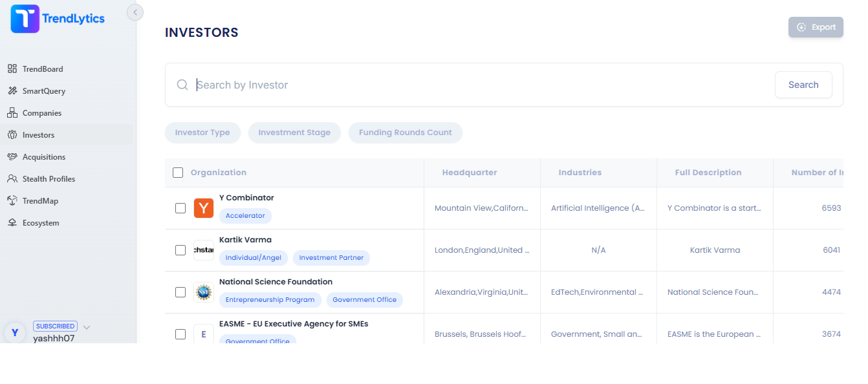This screenshot has width=868, height=384.
Task: Click the Search button
Action: (x=803, y=85)
